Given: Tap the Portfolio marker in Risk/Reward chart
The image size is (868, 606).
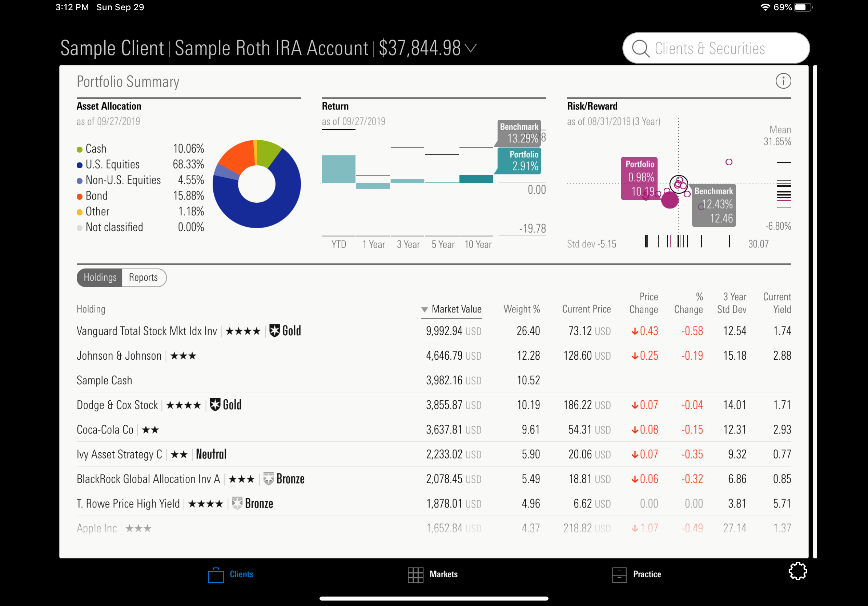Looking at the screenshot, I should [x=670, y=200].
